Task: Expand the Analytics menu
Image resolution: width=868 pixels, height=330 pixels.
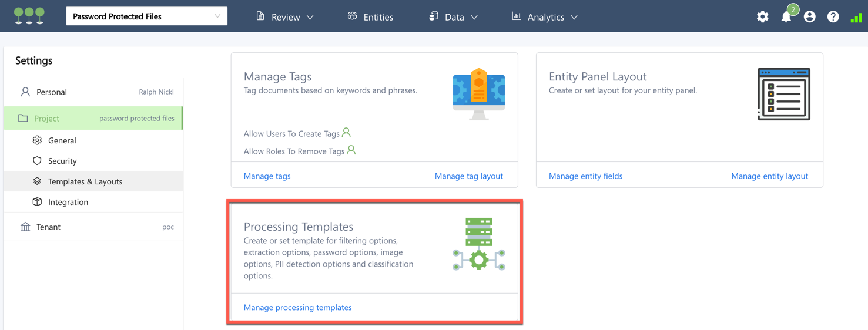Action: pos(545,17)
